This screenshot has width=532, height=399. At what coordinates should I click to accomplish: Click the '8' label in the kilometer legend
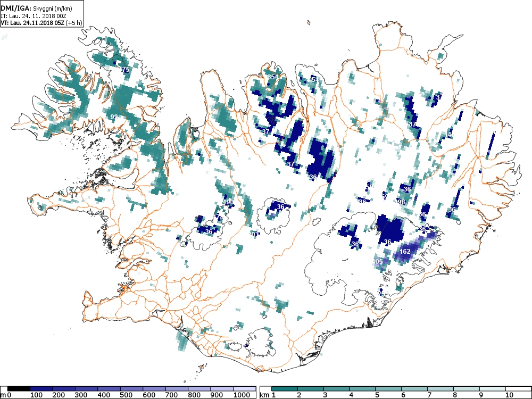coord(455,395)
